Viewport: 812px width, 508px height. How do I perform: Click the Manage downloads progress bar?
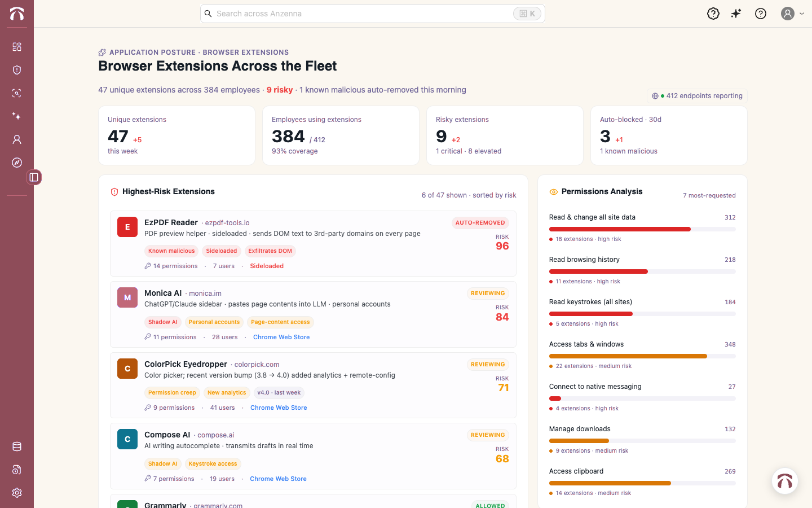click(x=642, y=441)
